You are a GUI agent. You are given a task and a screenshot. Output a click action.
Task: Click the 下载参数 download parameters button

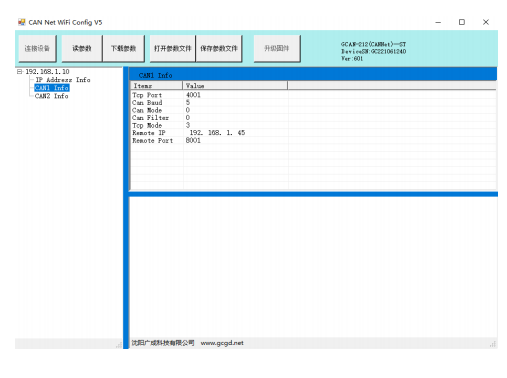click(x=124, y=48)
